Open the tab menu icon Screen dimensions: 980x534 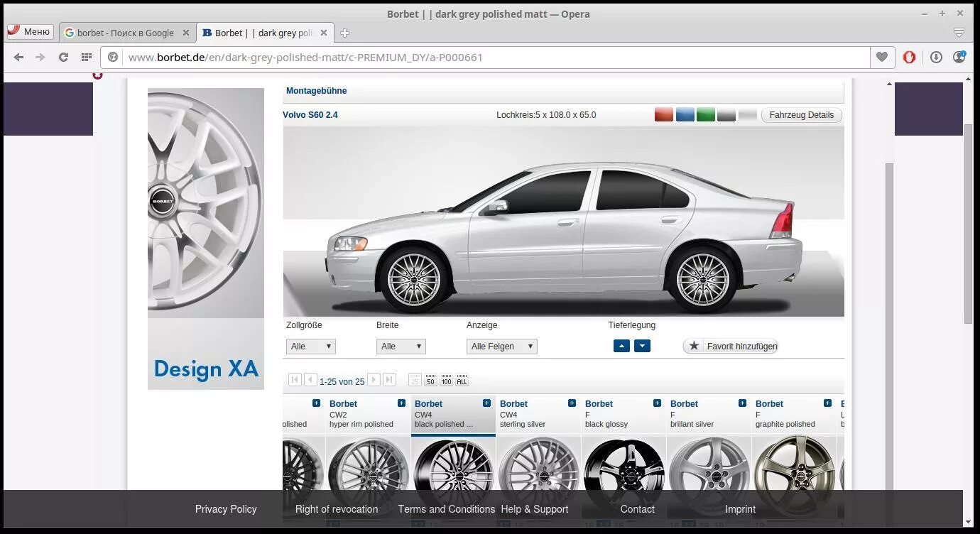point(959,33)
